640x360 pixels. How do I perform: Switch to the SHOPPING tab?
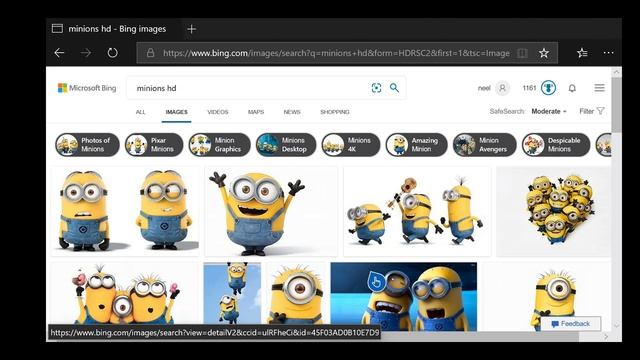tap(335, 112)
